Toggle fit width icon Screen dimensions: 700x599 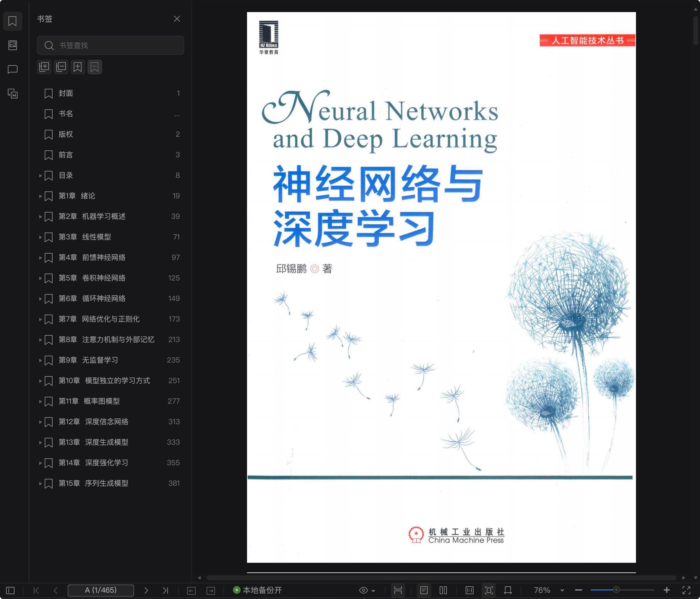click(508, 590)
